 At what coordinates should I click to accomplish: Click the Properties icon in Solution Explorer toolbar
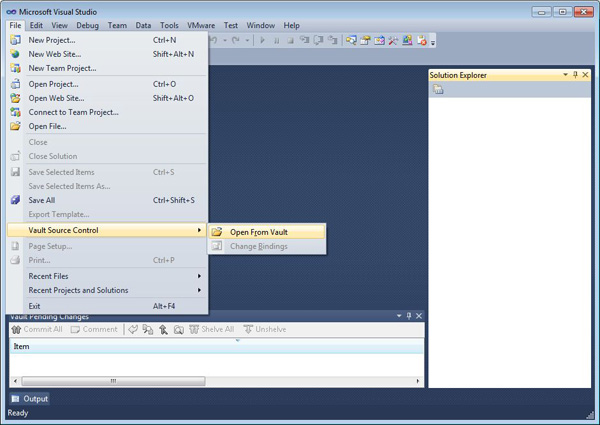[438, 90]
